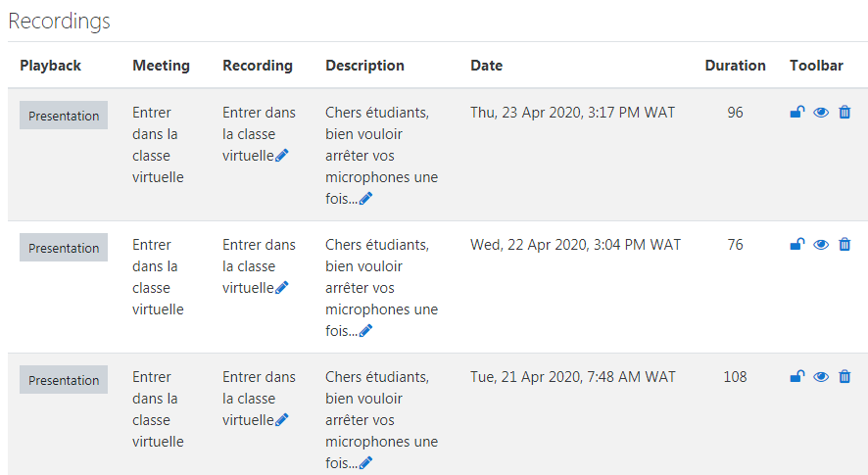Click the Date column header
Image resolution: width=868 pixels, height=475 pixels.
[486, 66]
